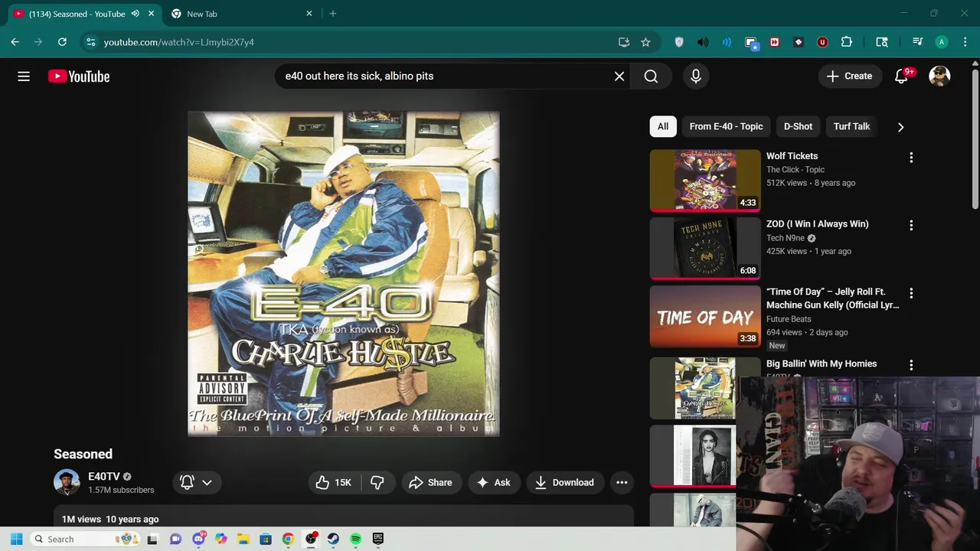The image size is (980, 551).
Task: Reload the page
Action: pos(62,42)
